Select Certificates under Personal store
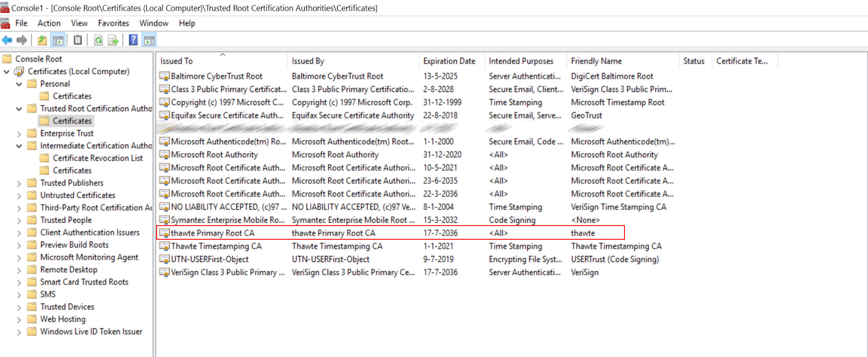 [72, 96]
